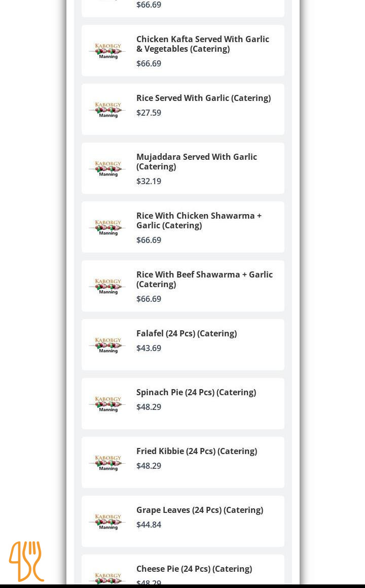
Task: Click Kabobgy thumbnail next to Beef Shawarma rice
Action: (x=108, y=287)
